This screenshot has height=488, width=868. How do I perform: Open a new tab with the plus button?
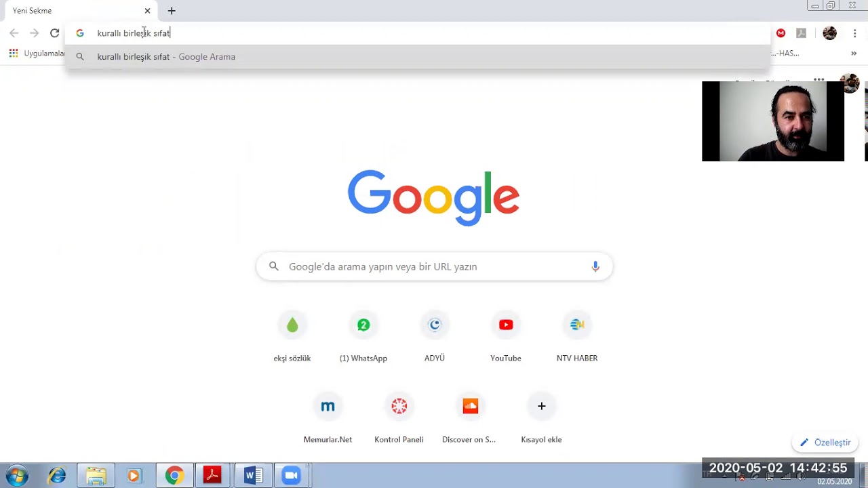point(172,11)
